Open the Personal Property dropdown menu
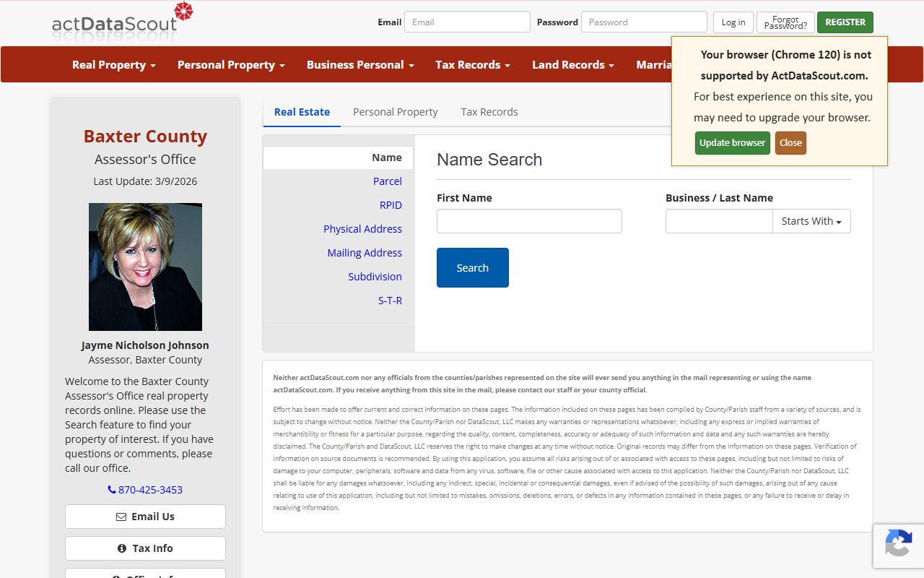 click(x=231, y=64)
